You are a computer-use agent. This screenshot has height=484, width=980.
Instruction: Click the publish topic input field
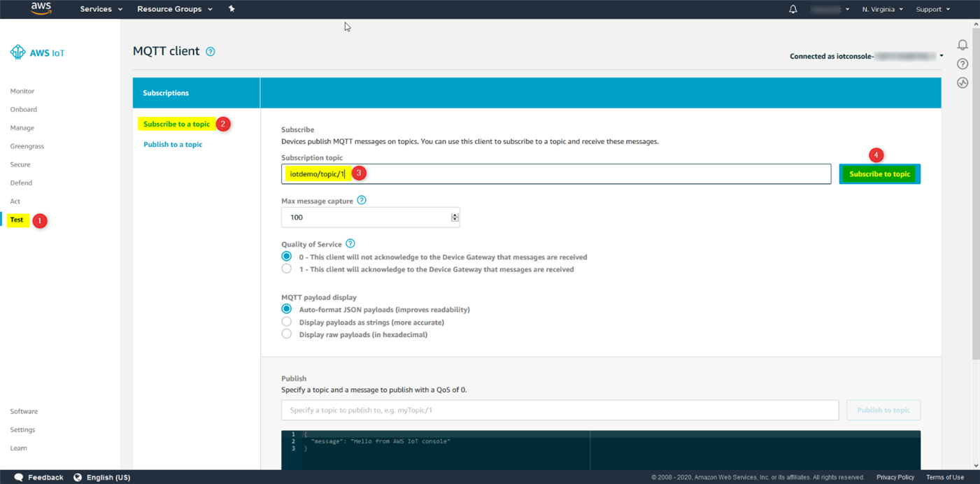pos(560,410)
